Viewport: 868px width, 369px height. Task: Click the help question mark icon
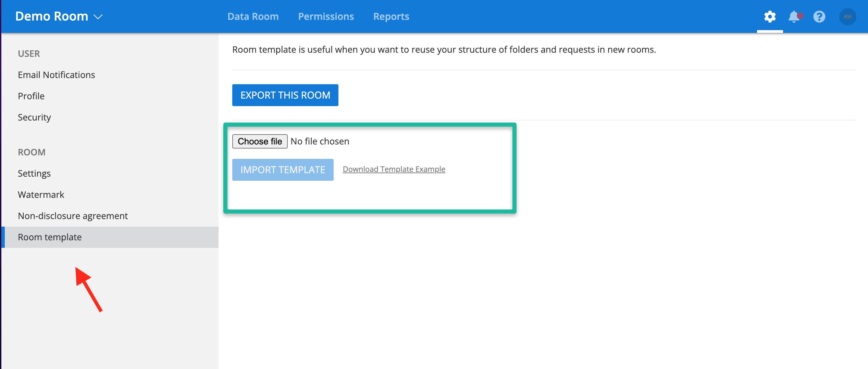[x=819, y=16]
